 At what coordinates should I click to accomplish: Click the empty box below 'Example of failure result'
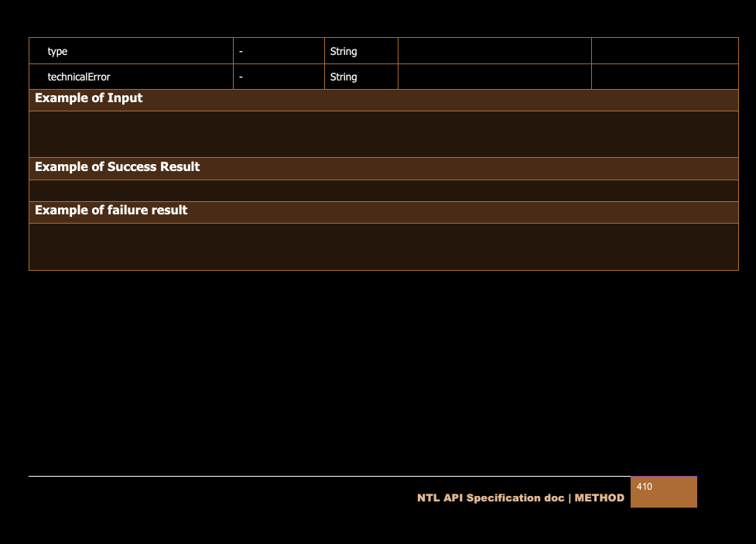pos(383,246)
